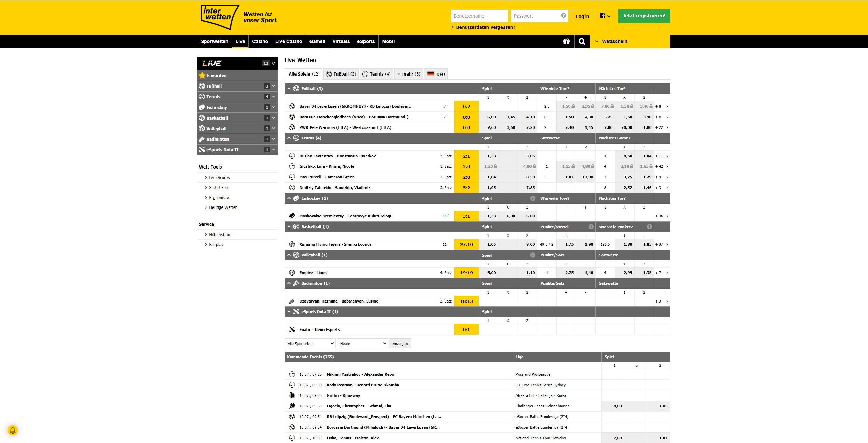868x443 pixels.
Task: Open eSports in main navigation
Action: pos(366,41)
